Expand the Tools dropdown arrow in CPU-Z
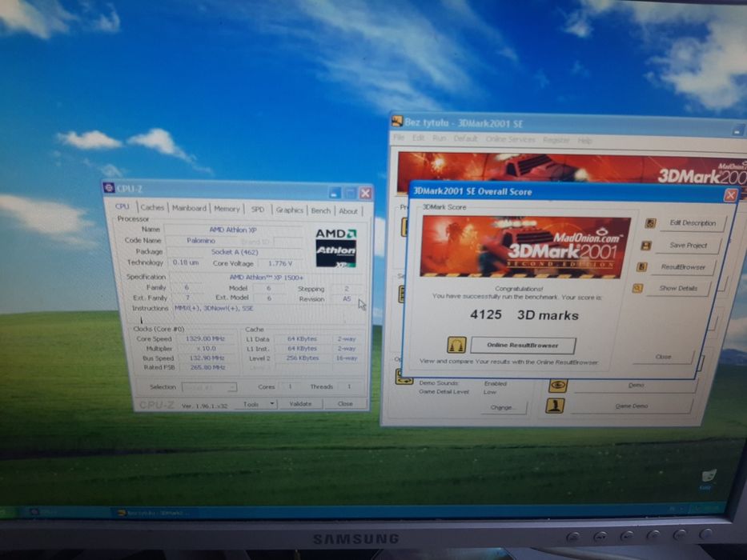Screen dimensions: 747x560 (272, 404)
